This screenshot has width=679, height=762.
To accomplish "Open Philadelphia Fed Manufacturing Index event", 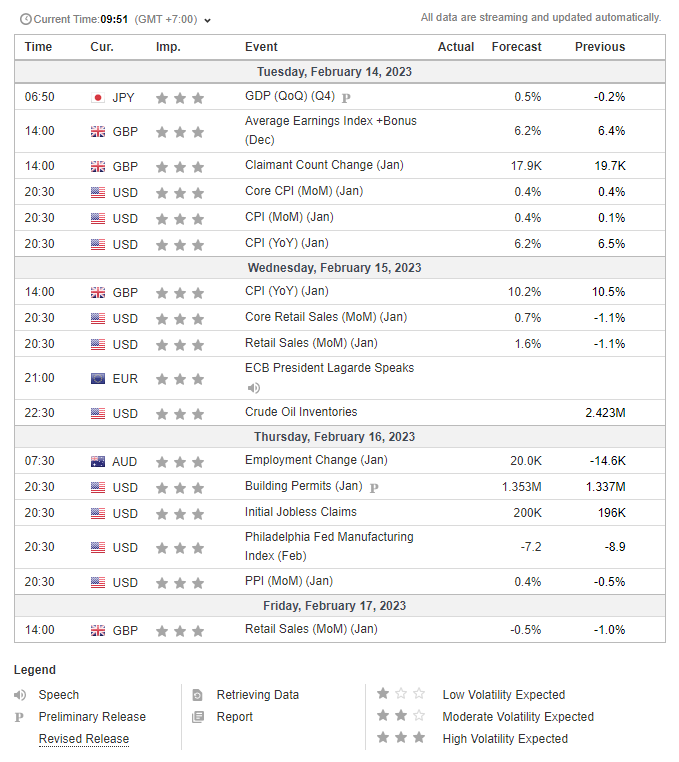I will coord(329,545).
